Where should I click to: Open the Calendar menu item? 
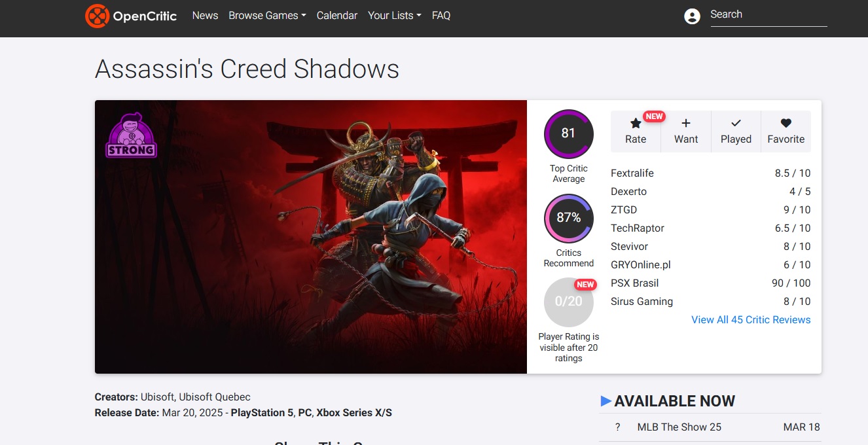[337, 16]
